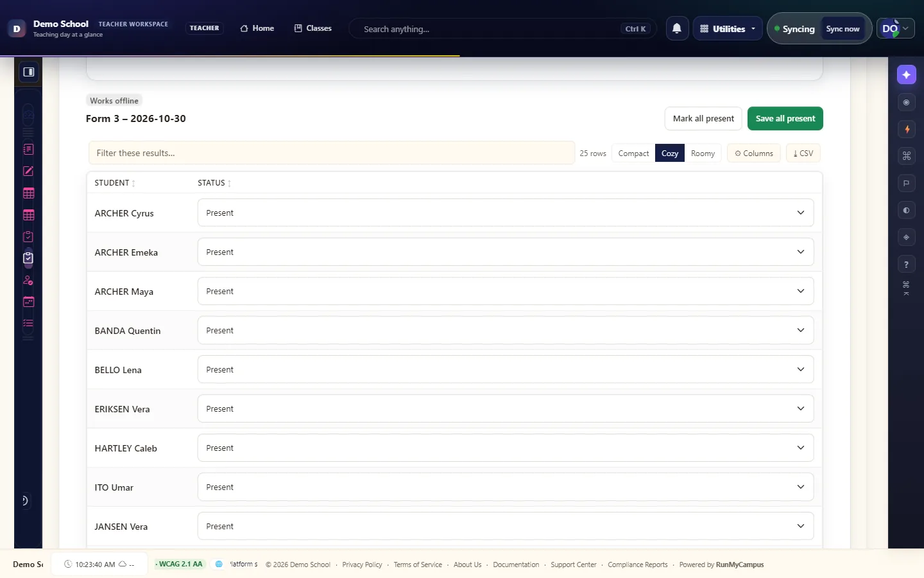Open the Terms of Service footer link

(418, 565)
